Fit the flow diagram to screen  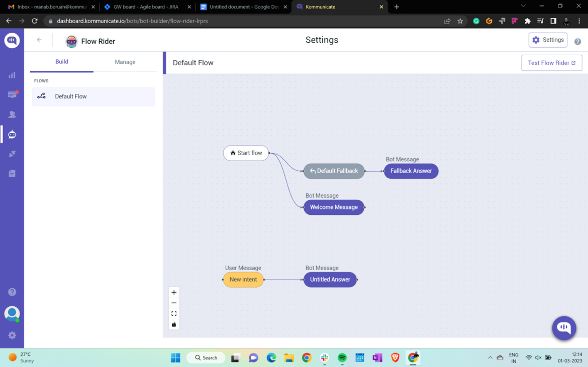click(174, 313)
